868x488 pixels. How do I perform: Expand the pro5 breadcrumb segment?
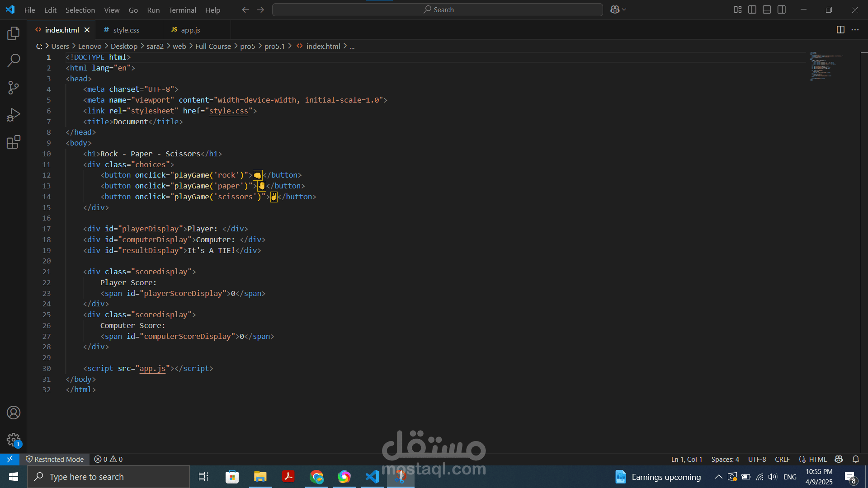coord(248,46)
